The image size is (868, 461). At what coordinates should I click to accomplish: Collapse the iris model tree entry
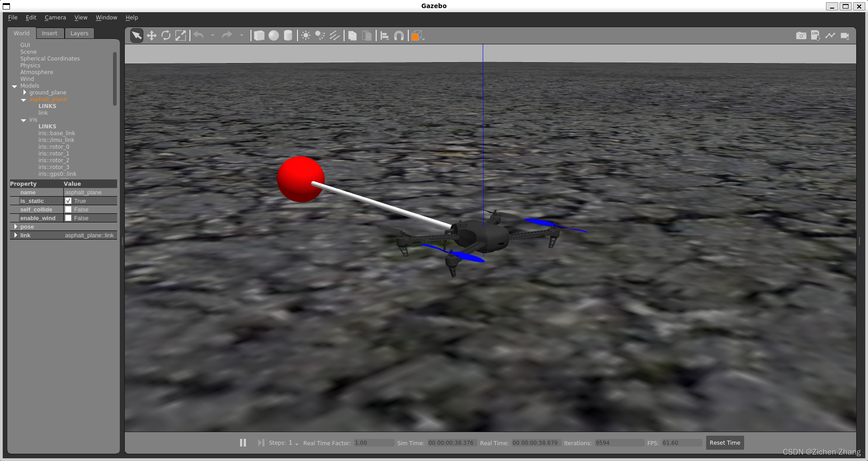tap(24, 120)
